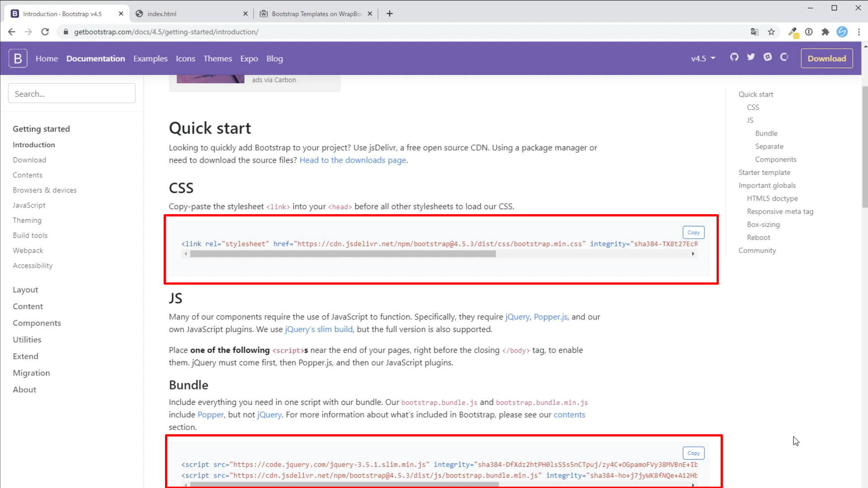Switch to Bootstrap Templates on WrapBootstrap tab
Viewport: 868px width, 488px height.
(316, 14)
